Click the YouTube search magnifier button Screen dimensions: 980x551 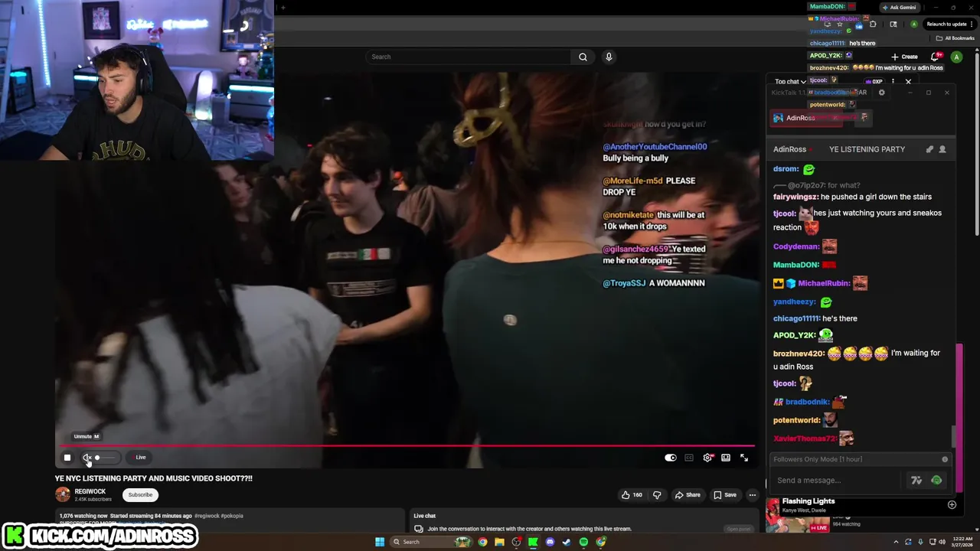tap(583, 57)
